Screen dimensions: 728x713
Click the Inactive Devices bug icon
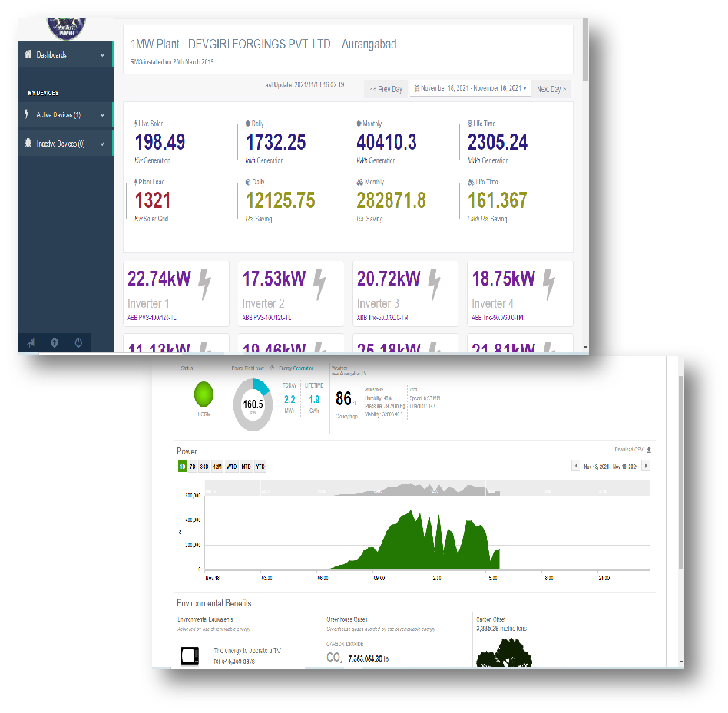tap(28, 143)
